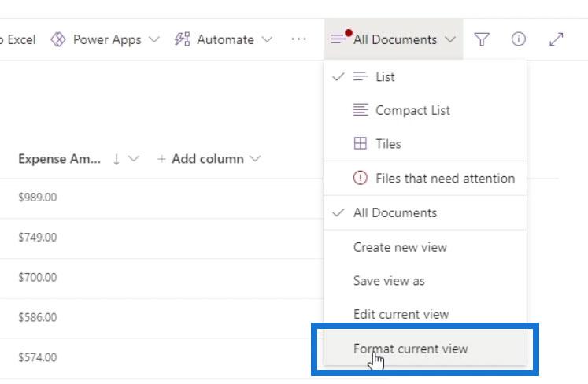The image size is (588, 384).
Task: Click the red attention warning icon
Action: pos(360,178)
